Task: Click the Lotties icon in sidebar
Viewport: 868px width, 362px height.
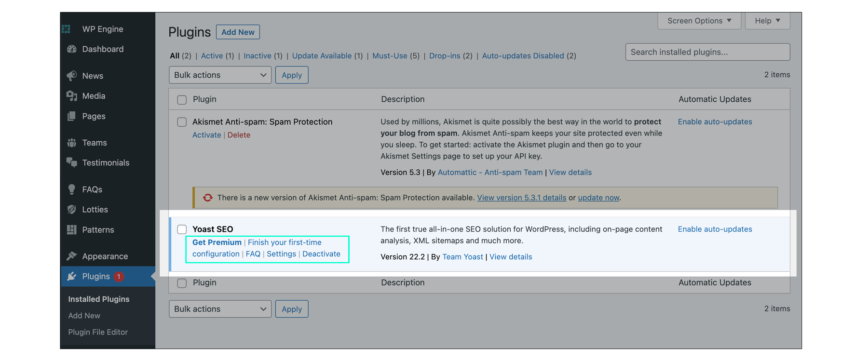Action: tap(72, 210)
